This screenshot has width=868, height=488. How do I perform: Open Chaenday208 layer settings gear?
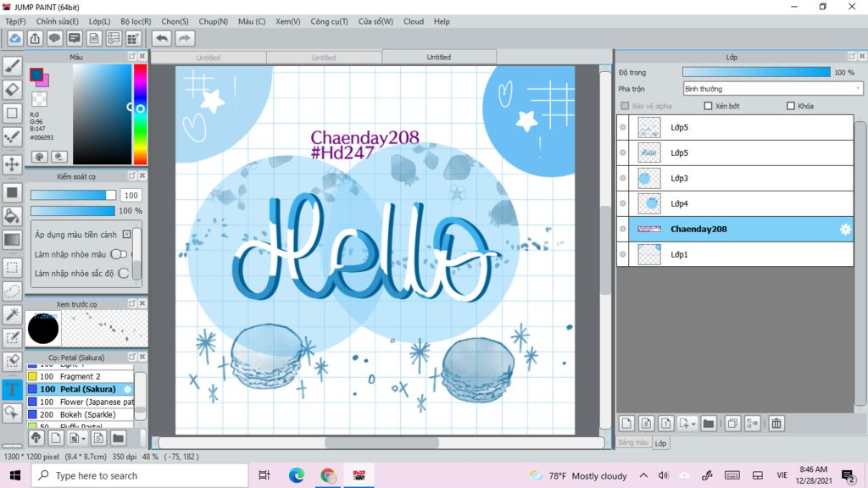845,229
